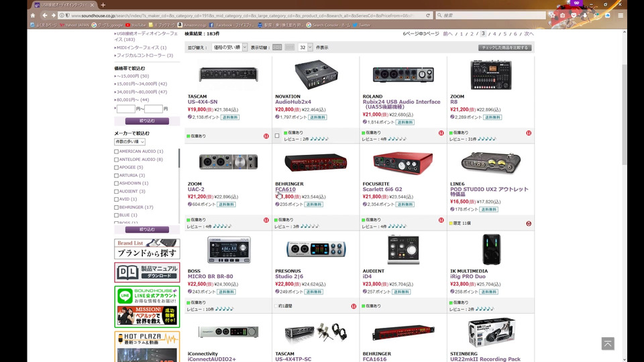Screen dimensions: 644x362
Task: Open the Yahoo! JAPAN bookmark
Action: (74, 25)
